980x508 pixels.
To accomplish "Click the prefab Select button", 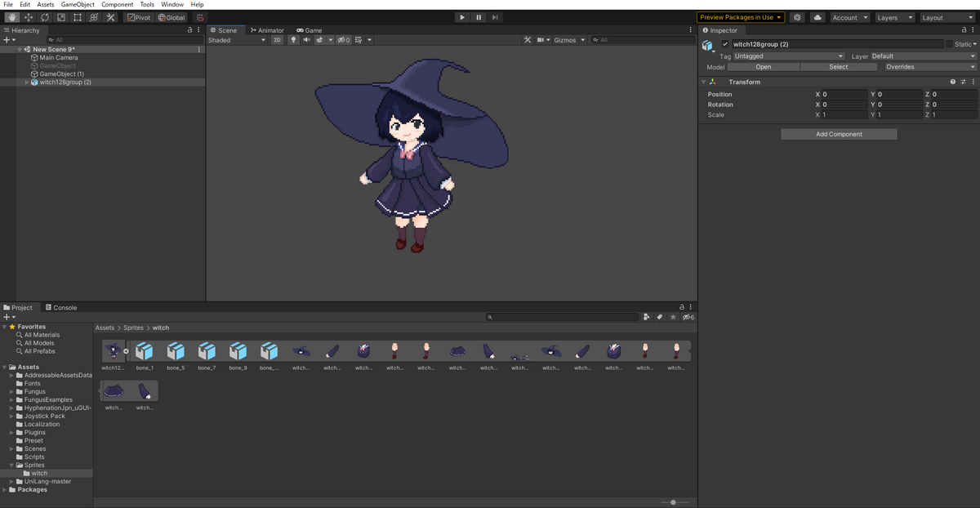I will [839, 67].
